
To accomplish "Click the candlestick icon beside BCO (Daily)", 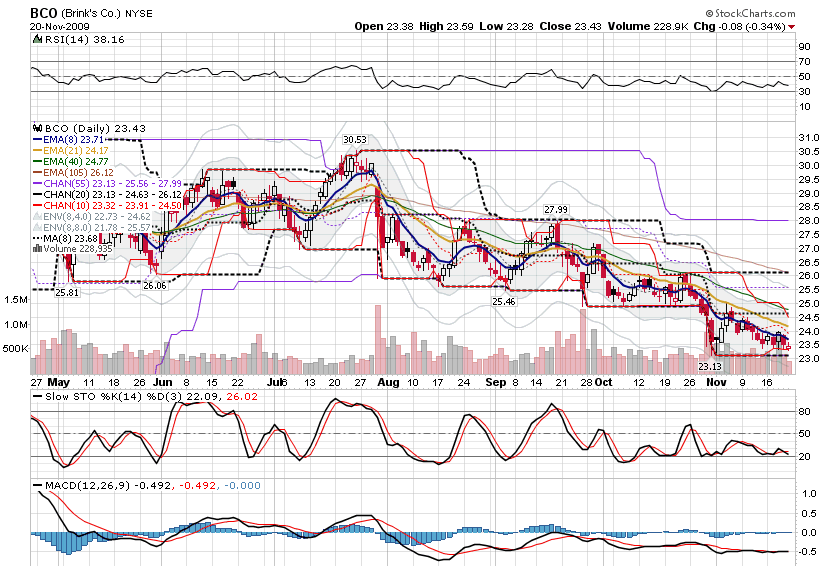I will point(37,128).
